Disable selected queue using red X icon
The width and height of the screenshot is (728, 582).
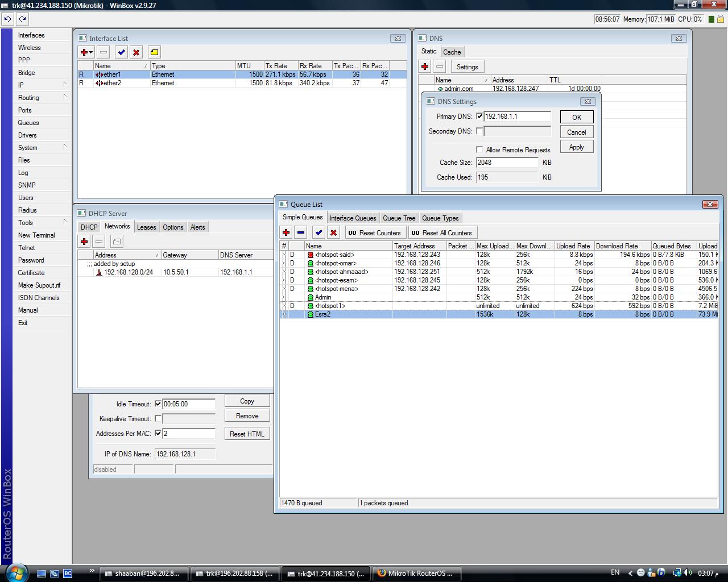(x=333, y=232)
